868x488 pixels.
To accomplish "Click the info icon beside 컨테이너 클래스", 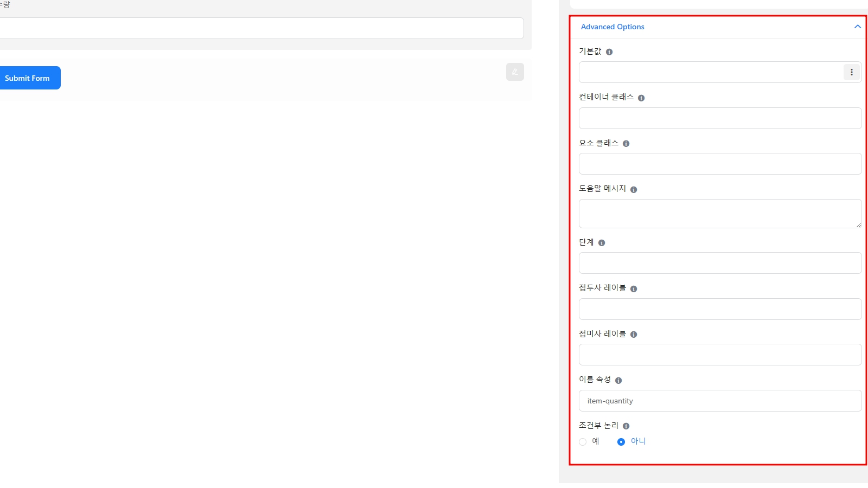I will 641,98.
